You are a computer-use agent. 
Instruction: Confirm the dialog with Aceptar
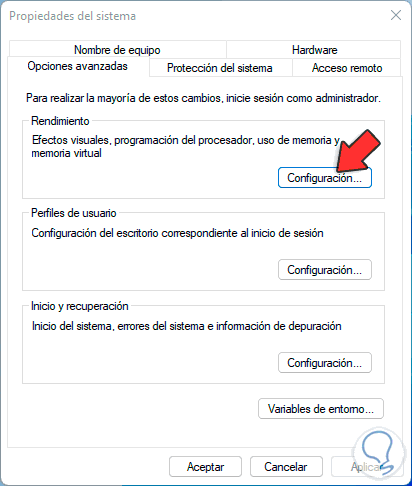(x=205, y=467)
